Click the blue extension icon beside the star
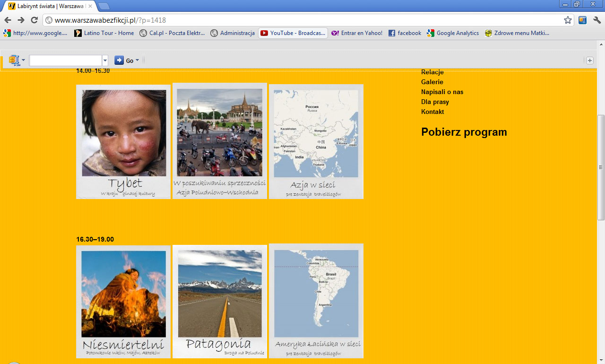 pos(582,20)
